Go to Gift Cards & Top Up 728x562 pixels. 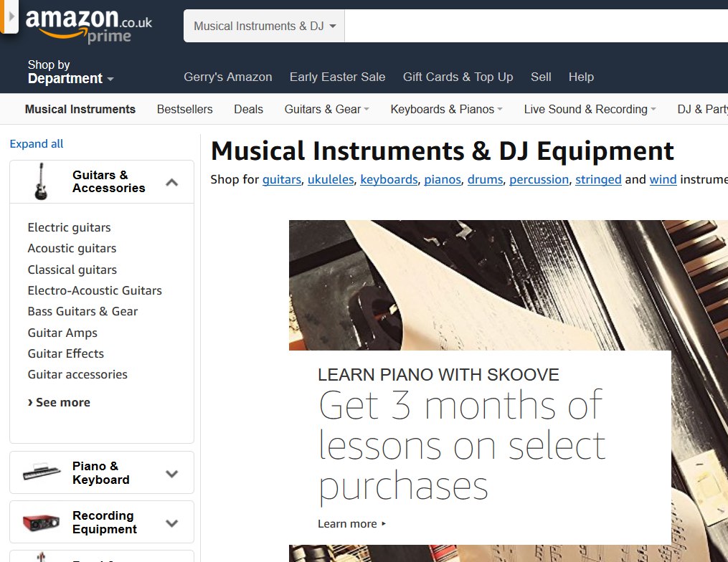tap(458, 77)
